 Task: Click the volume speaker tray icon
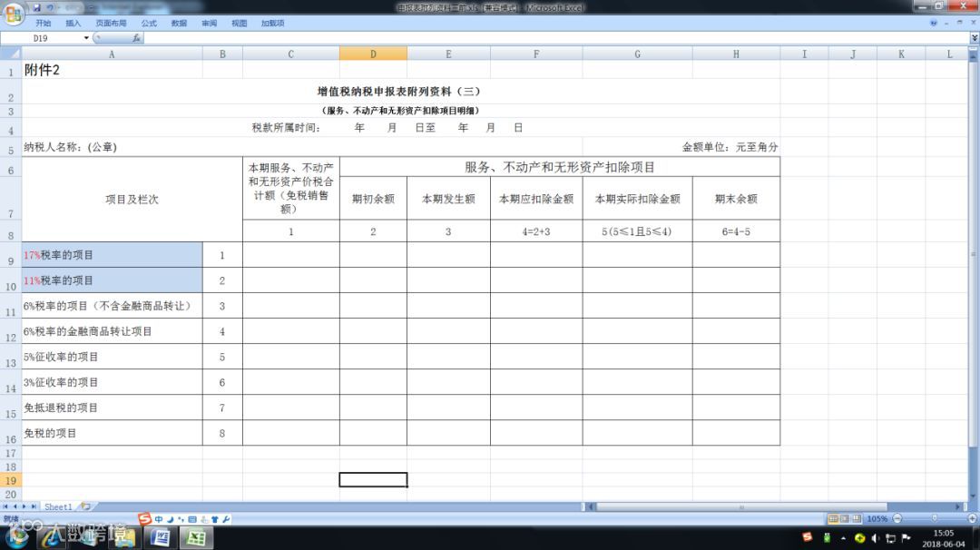(x=875, y=538)
